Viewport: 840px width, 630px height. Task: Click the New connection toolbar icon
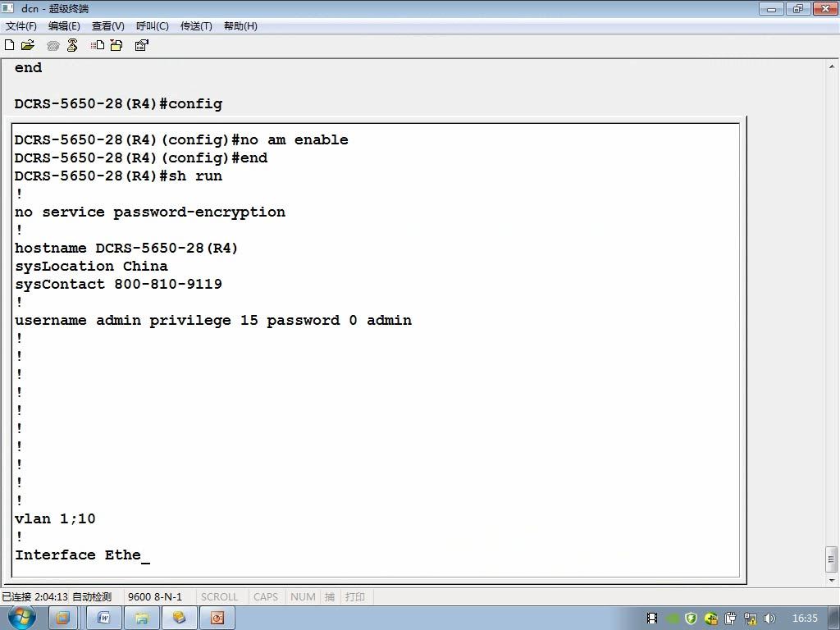[x=10, y=45]
